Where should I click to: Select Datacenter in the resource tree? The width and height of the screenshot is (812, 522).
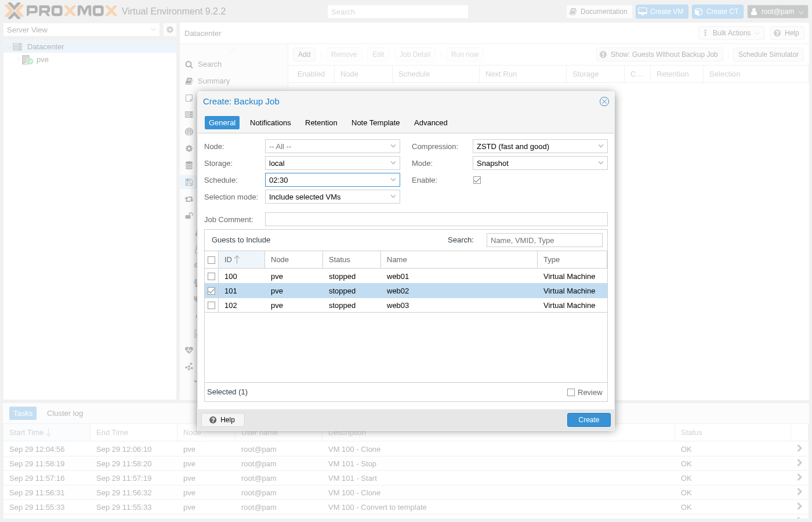click(90, 46)
